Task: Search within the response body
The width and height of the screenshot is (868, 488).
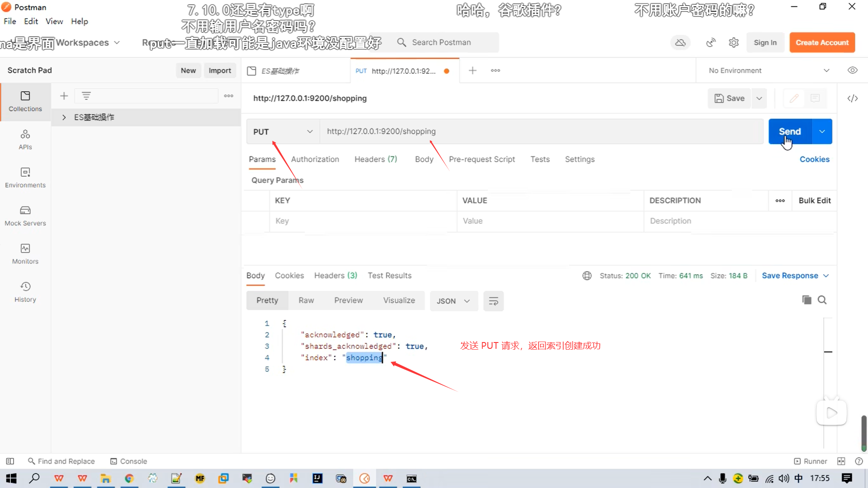Action: [x=822, y=300]
